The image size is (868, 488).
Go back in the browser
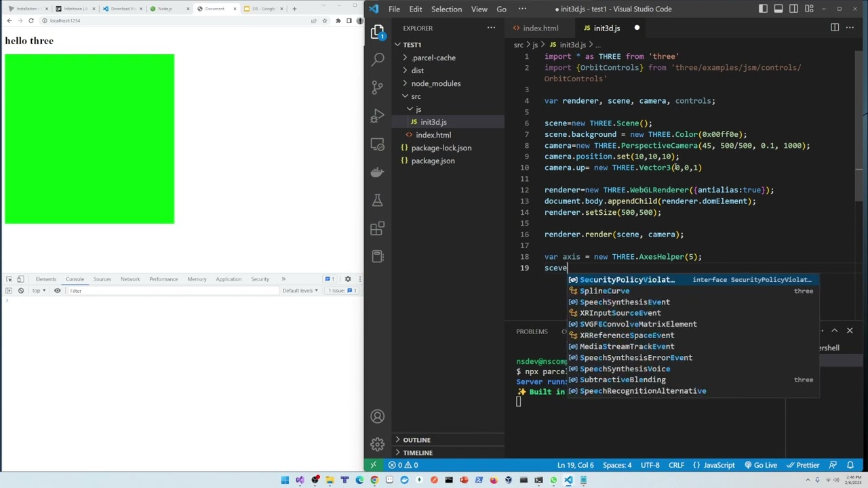point(8,20)
